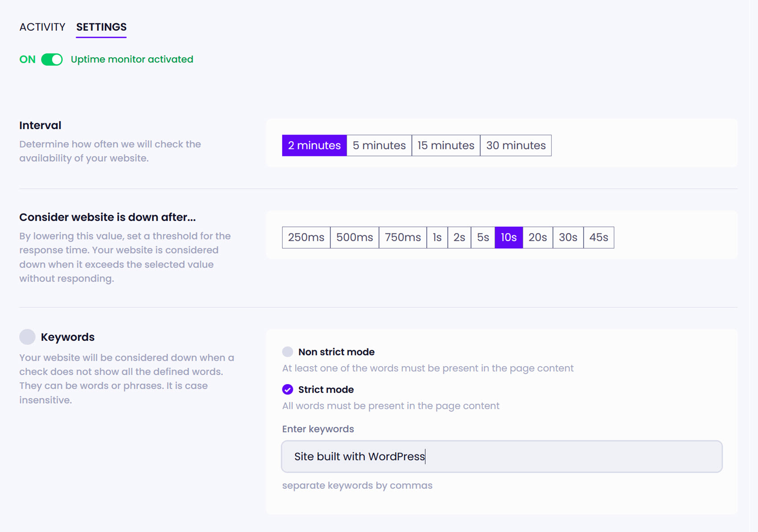Screen dimensions: 758x532
Task: Set threshold to 45s maximum
Action: click(598, 237)
